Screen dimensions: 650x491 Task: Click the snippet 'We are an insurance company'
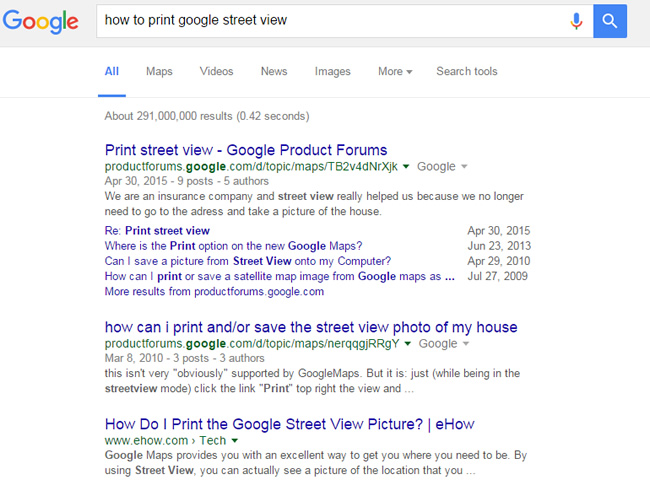(314, 204)
